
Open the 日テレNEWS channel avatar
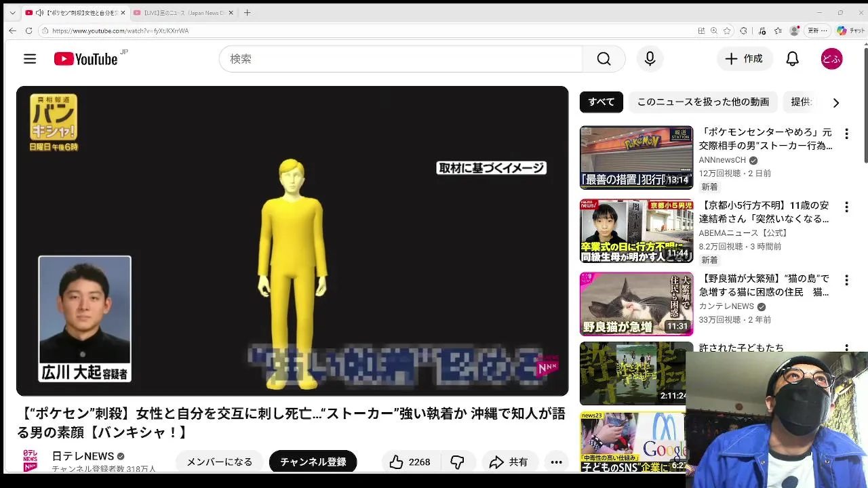(30, 461)
